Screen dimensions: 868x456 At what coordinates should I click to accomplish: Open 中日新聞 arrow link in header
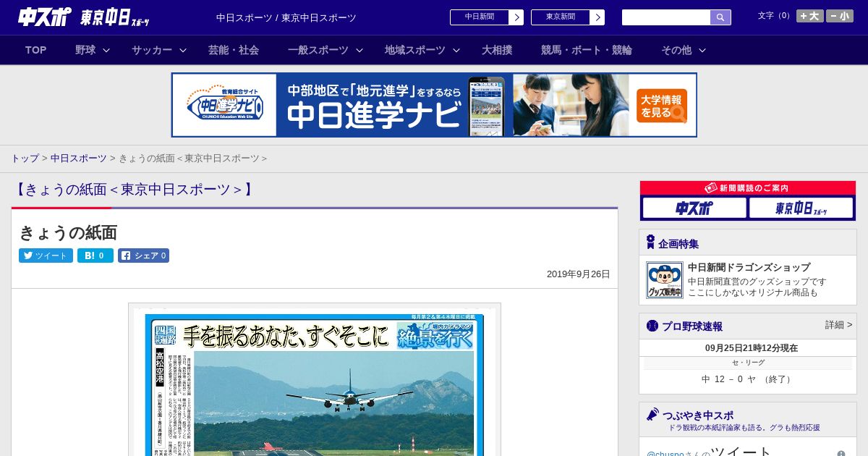516,17
